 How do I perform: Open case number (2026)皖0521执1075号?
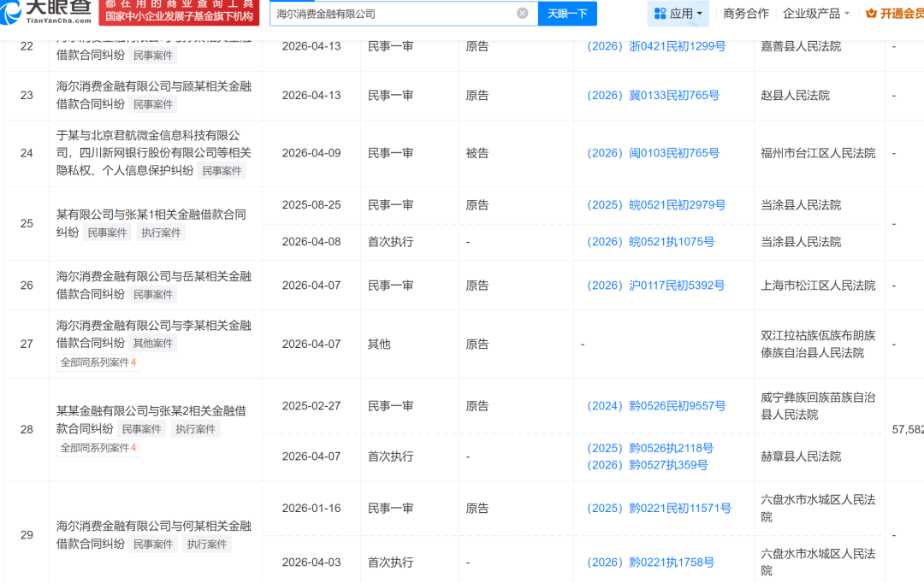650,242
